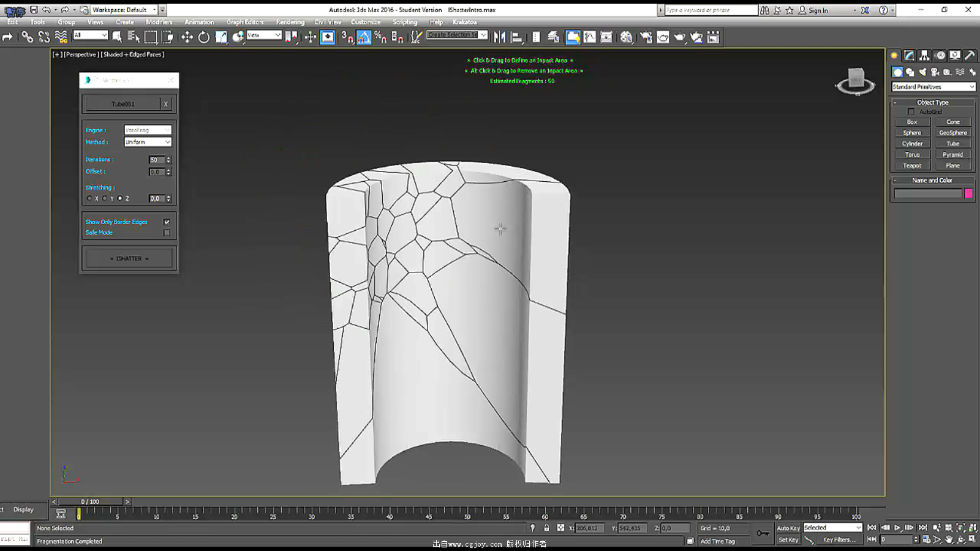
Task: Open the Animation menu
Action: pyautogui.click(x=199, y=22)
